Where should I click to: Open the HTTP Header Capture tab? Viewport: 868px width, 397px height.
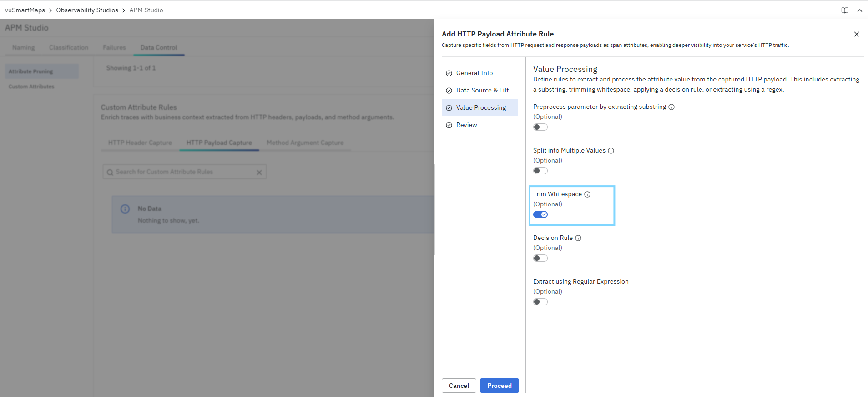[140, 143]
